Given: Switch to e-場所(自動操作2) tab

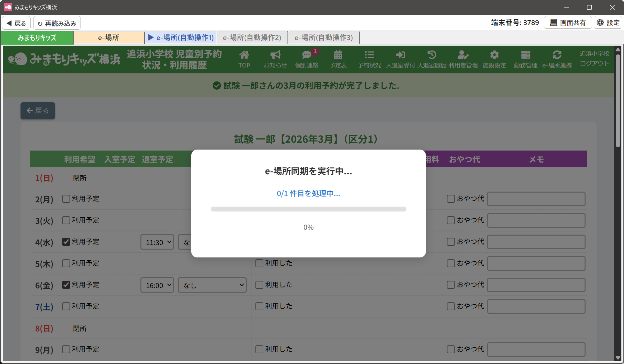Looking at the screenshot, I should pyautogui.click(x=252, y=38).
